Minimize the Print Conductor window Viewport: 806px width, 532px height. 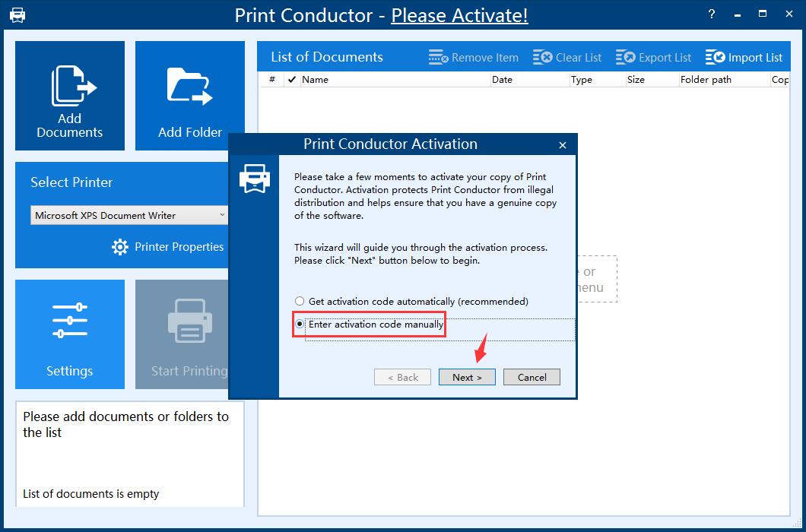[x=738, y=15]
